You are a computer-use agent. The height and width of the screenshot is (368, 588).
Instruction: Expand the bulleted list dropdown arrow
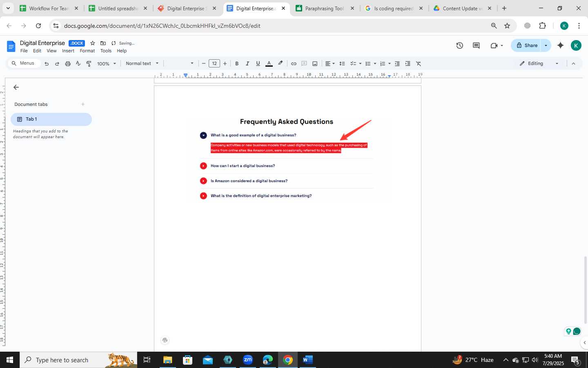pos(375,64)
